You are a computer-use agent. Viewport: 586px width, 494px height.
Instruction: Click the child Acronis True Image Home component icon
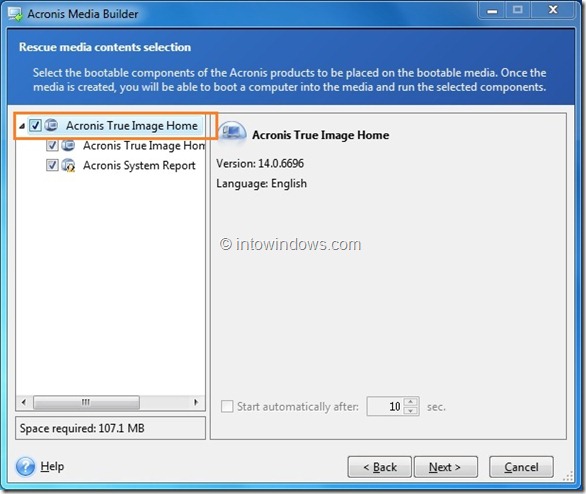[68, 145]
